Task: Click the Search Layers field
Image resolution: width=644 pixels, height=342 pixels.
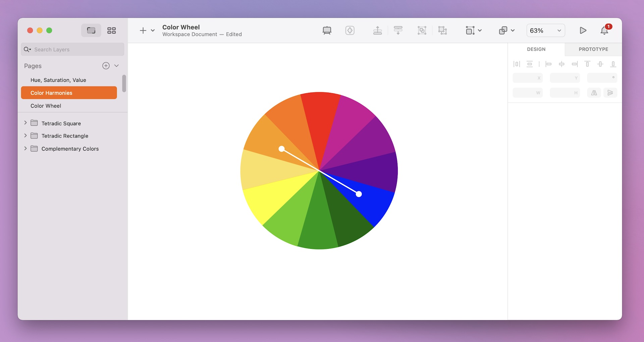Action: pos(72,49)
